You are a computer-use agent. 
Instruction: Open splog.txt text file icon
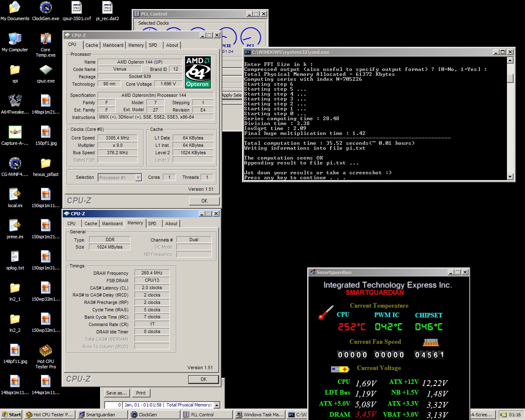click(x=15, y=260)
